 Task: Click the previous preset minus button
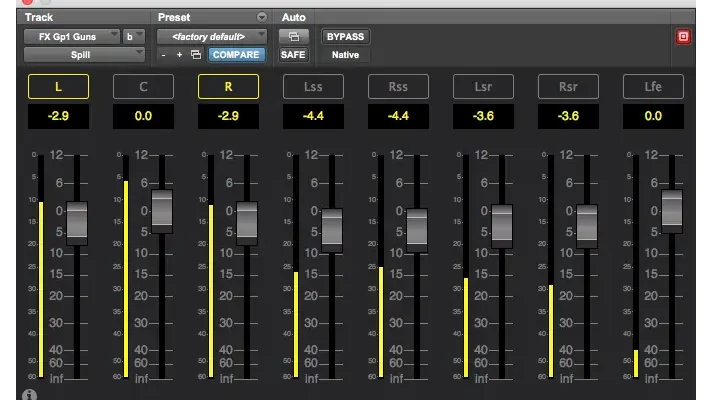pyautogui.click(x=164, y=55)
